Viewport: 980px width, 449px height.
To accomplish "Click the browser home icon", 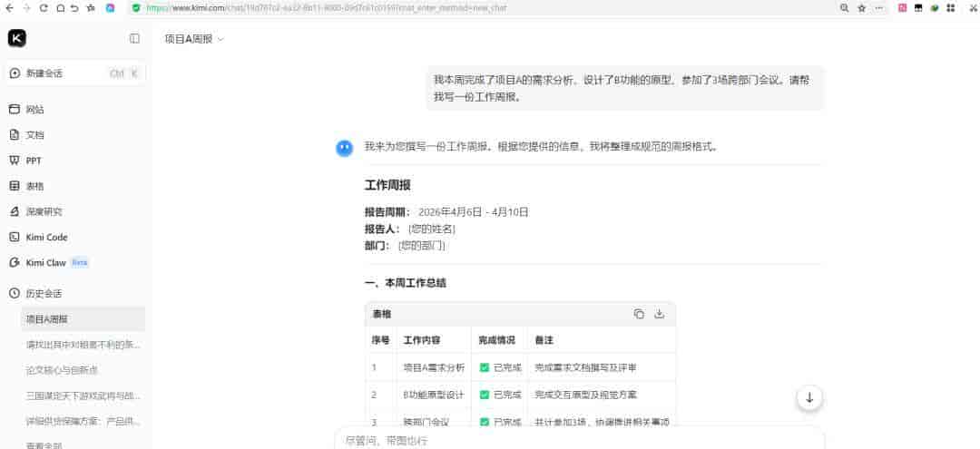I will 60,8.
